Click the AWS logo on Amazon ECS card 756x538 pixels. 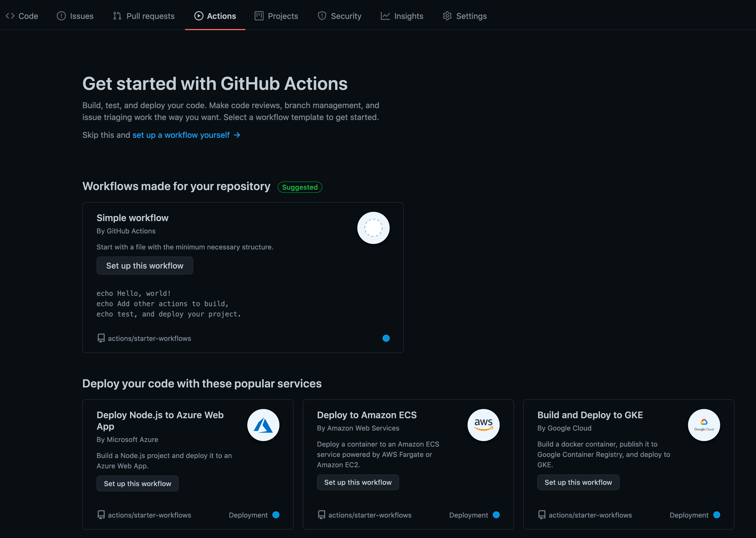pos(483,425)
